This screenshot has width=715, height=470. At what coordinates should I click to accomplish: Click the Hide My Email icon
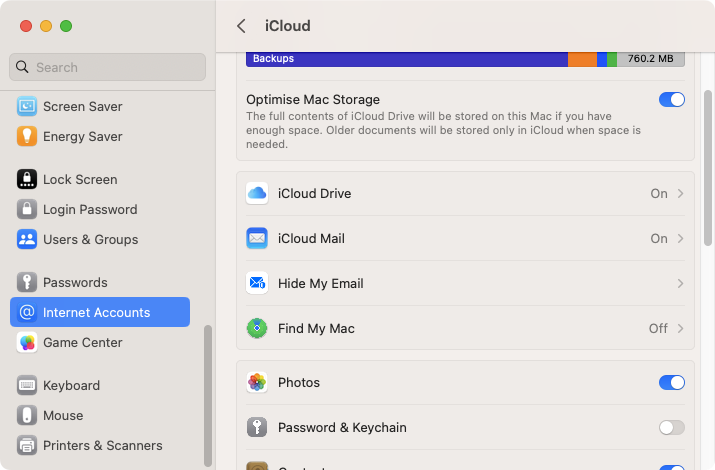click(x=257, y=283)
